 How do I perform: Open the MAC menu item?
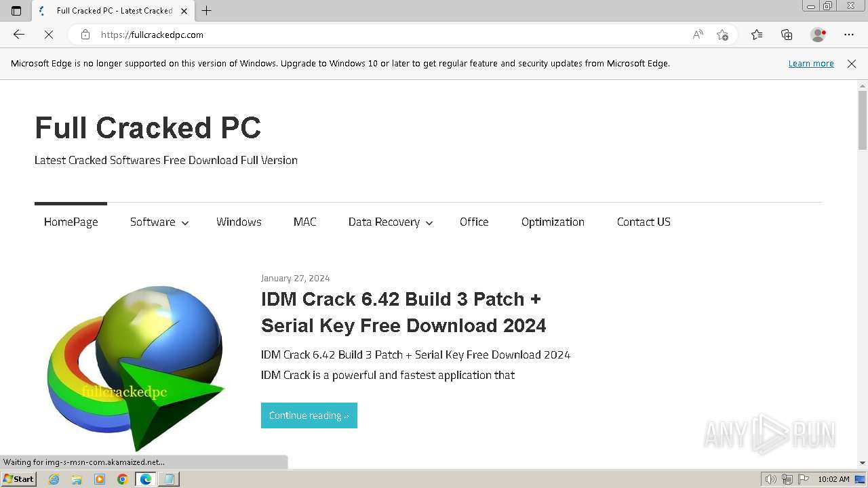coord(304,222)
